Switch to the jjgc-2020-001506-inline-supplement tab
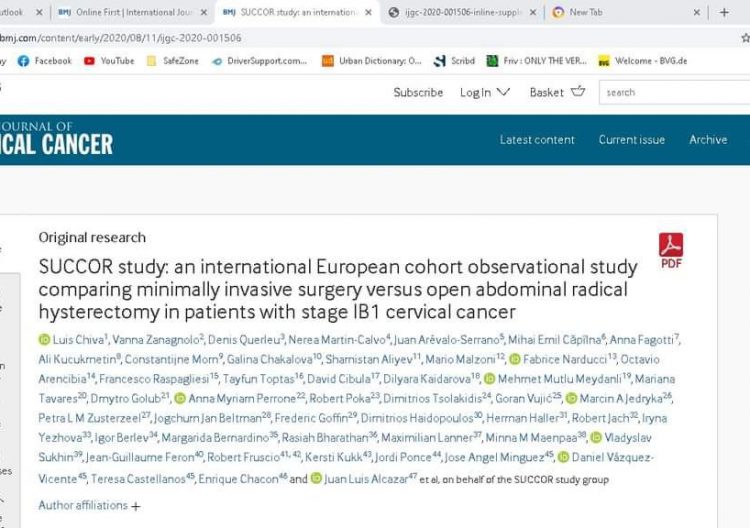The width and height of the screenshot is (750, 528). coord(460,12)
